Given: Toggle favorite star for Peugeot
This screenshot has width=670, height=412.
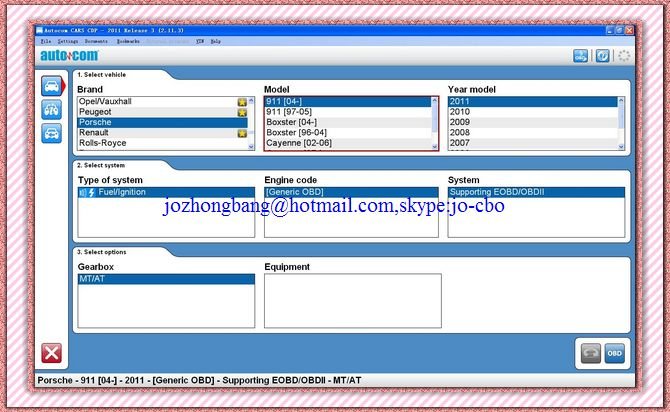Looking at the screenshot, I should tap(242, 112).
